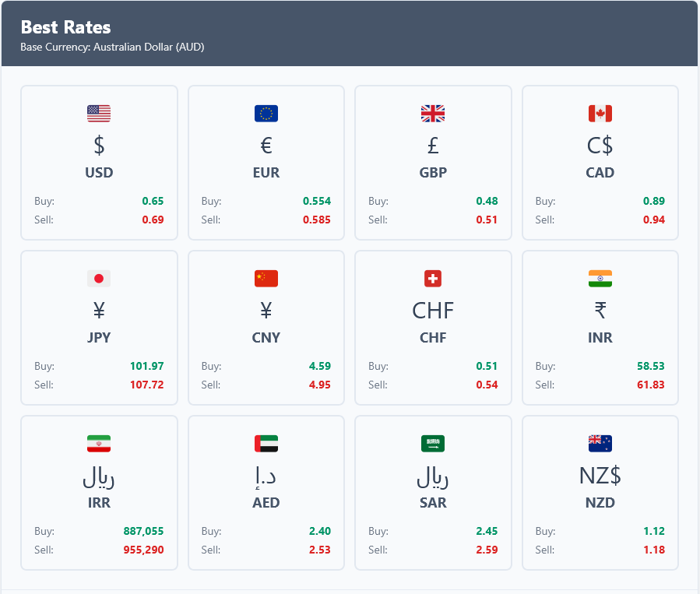
Task: Click the China flag icon
Action: pos(266,279)
